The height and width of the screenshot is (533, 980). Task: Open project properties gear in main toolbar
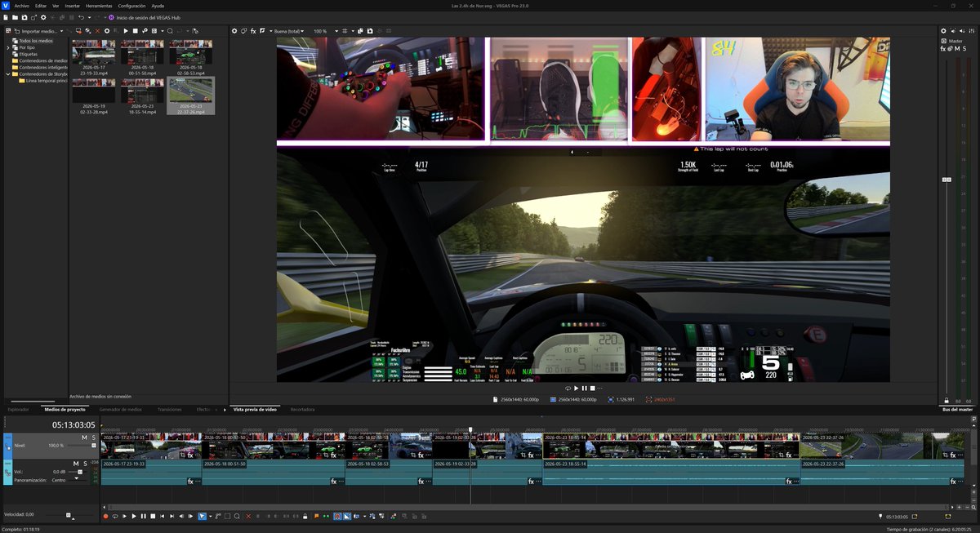pyautogui.click(x=43, y=18)
